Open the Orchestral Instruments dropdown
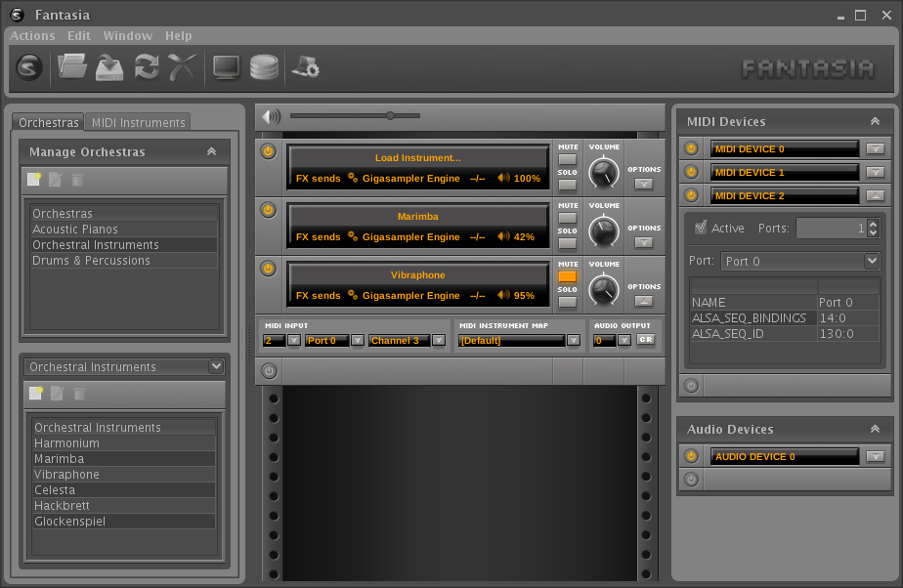Viewport: 903px width, 588px height. pos(216,367)
